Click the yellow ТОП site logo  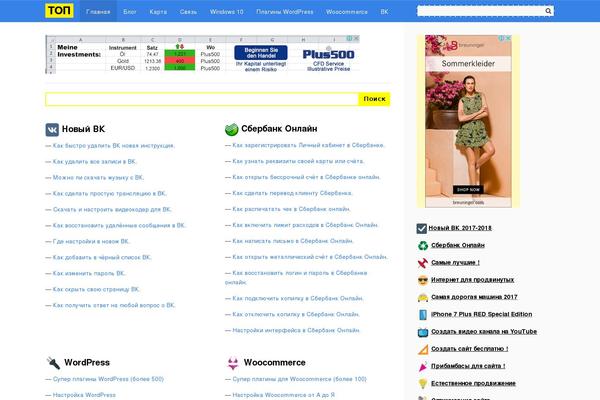pyautogui.click(x=59, y=11)
